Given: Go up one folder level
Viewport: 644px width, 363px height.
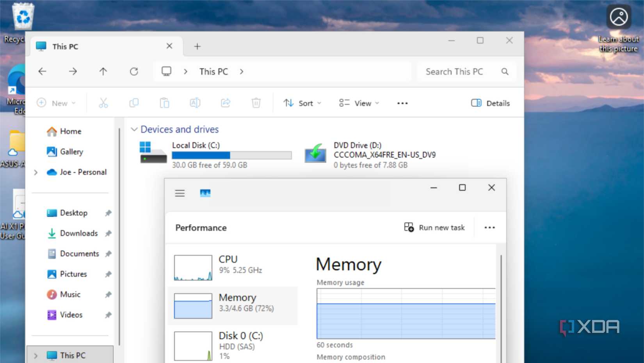Looking at the screenshot, I should pyautogui.click(x=103, y=72).
